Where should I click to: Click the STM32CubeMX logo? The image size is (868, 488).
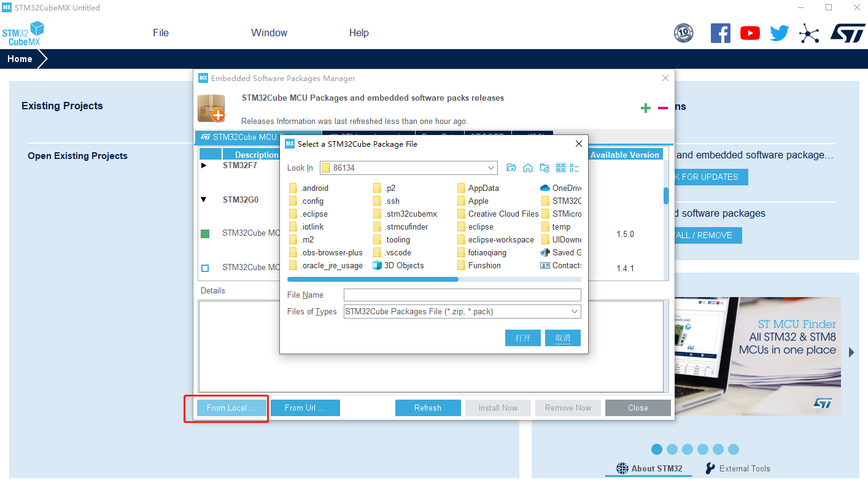(23, 34)
